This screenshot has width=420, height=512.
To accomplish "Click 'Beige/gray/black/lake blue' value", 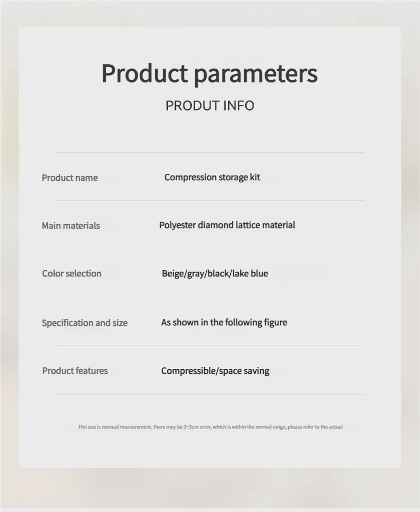I will (x=215, y=273).
